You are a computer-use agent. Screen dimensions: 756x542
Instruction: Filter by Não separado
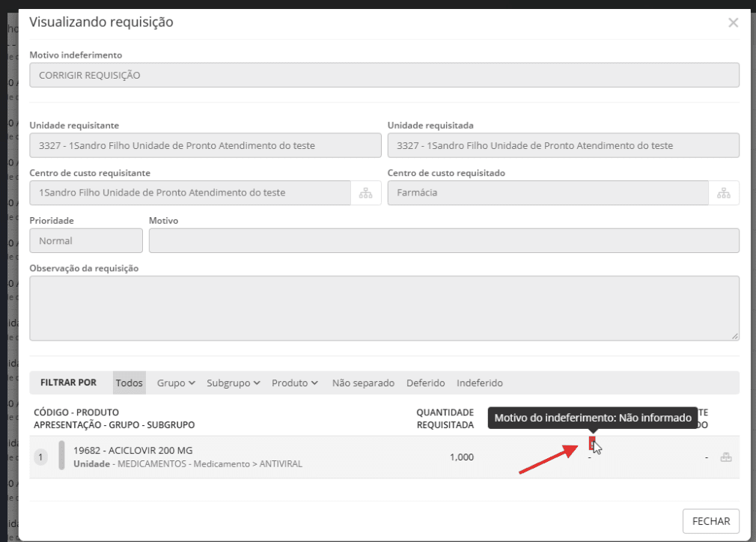[x=363, y=383]
